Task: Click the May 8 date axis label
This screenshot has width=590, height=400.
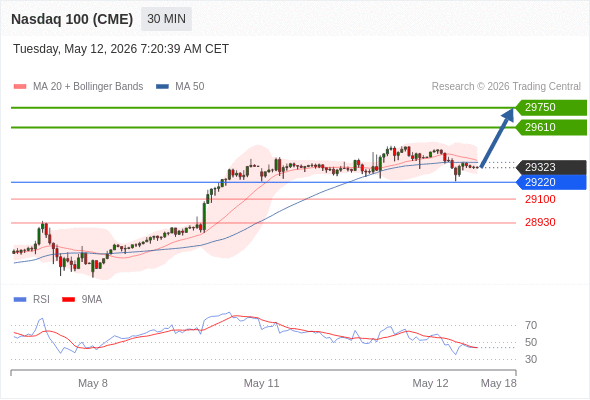Action: (93, 383)
